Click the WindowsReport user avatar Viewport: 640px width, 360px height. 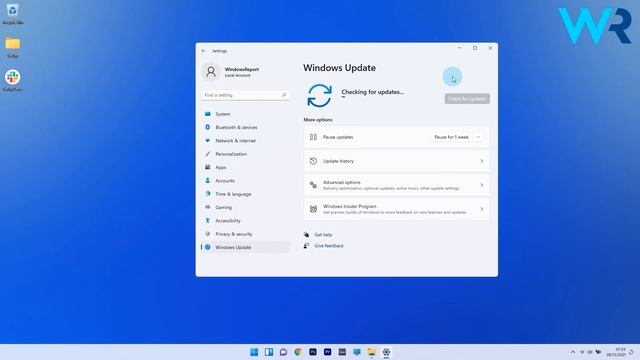(211, 72)
